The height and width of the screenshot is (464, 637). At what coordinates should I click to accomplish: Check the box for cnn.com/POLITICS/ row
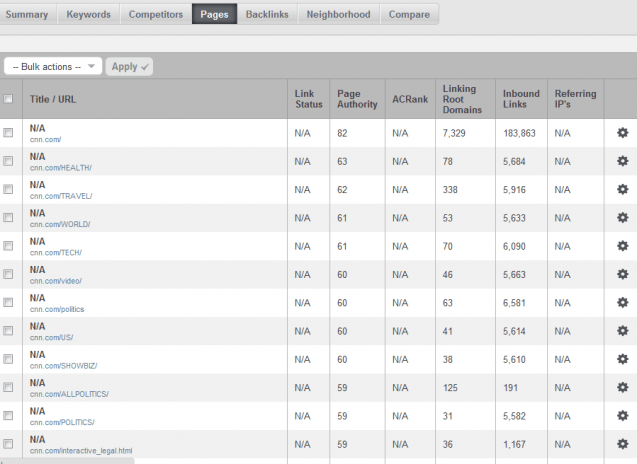8,416
